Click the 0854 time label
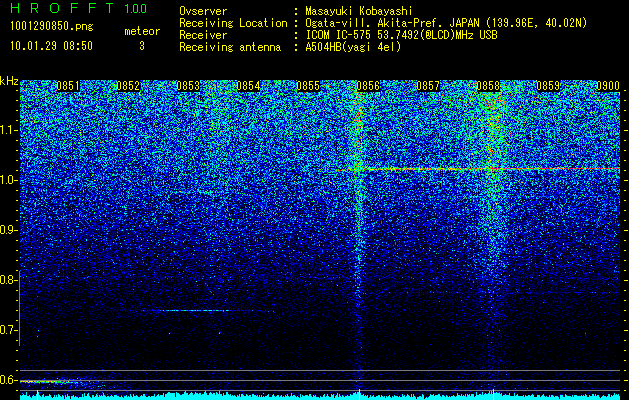The width and height of the screenshot is (629, 400). [248, 86]
